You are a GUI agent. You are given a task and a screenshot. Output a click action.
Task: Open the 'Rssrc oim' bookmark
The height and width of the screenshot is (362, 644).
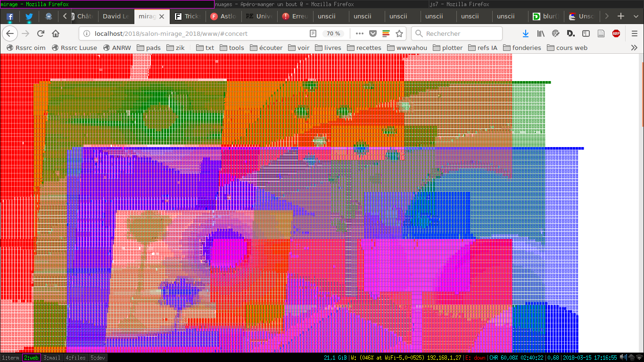[x=26, y=48]
